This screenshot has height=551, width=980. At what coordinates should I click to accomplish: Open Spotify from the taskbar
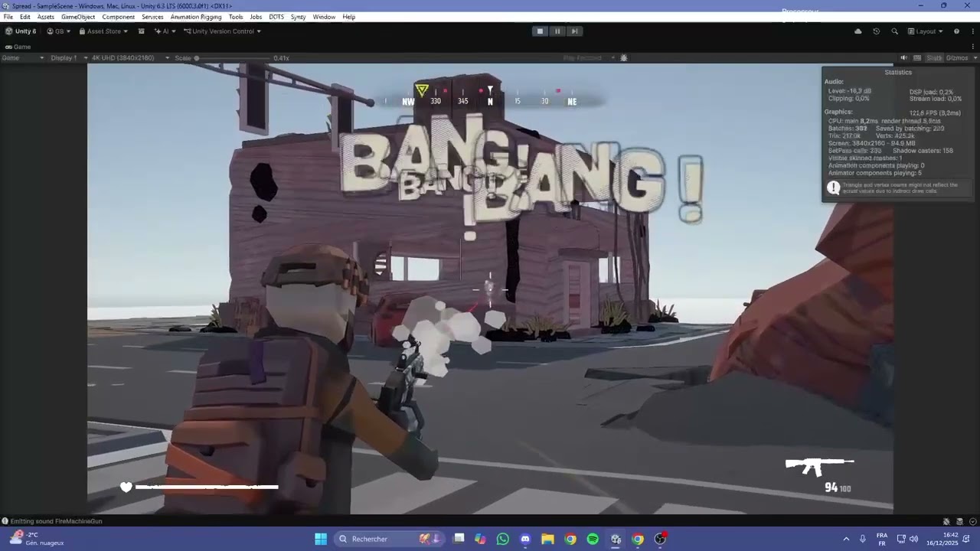593,539
